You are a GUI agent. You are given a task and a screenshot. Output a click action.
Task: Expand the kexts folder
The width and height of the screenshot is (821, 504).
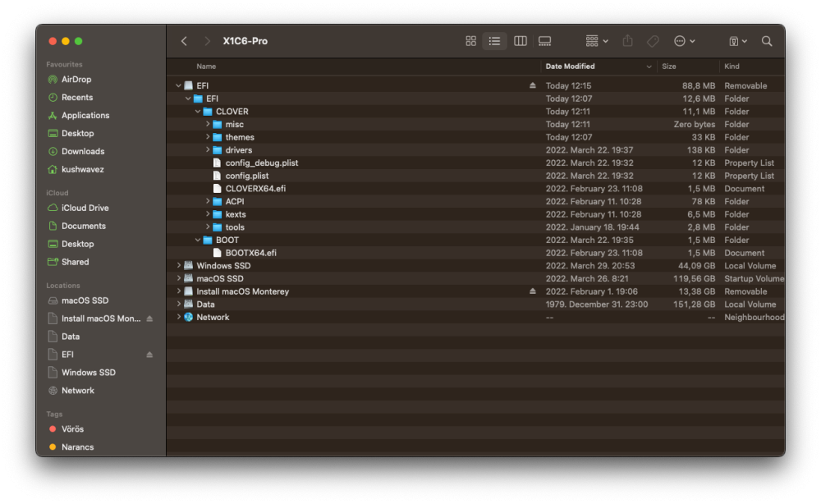pyautogui.click(x=208, y=214)
